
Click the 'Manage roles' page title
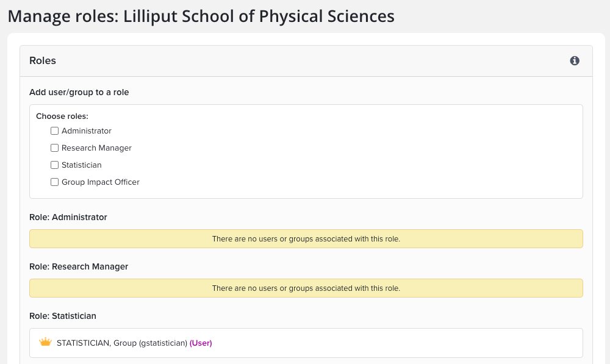pos(201,16)
